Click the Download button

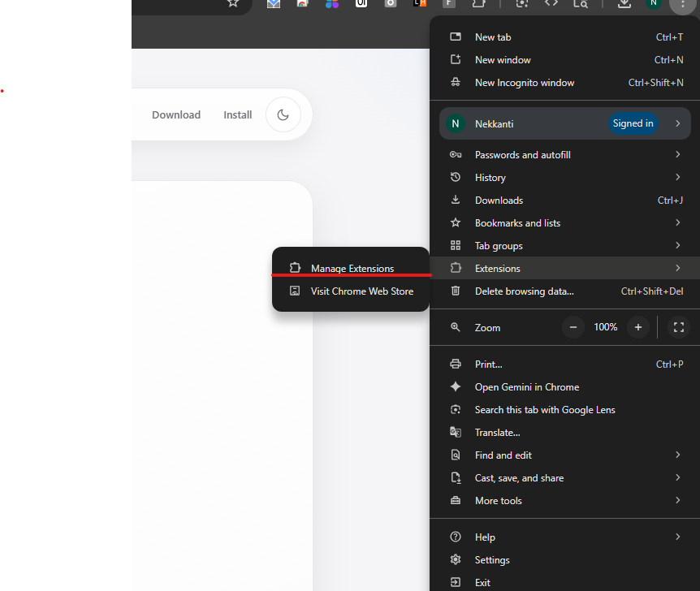[175, 114]
